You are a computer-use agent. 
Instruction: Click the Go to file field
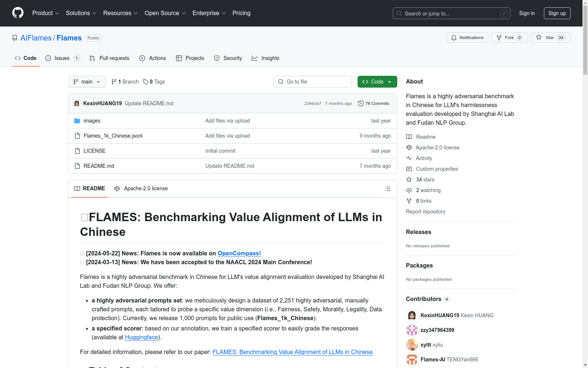(x=312, y=82)
